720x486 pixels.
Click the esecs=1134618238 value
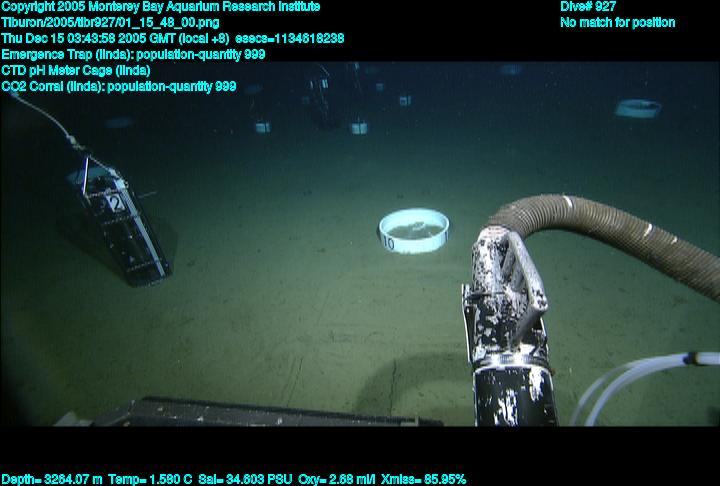289,39
